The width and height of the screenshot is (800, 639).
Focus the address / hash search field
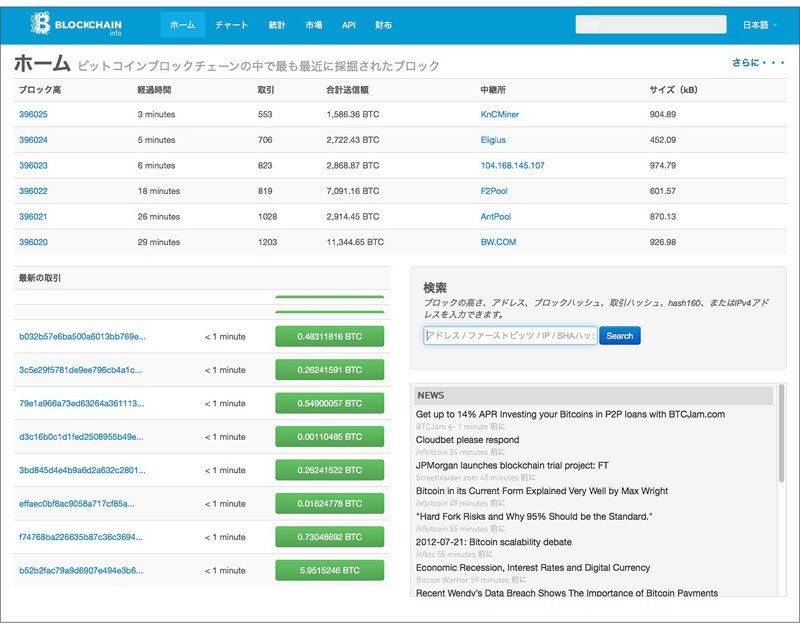coord(510,335)
